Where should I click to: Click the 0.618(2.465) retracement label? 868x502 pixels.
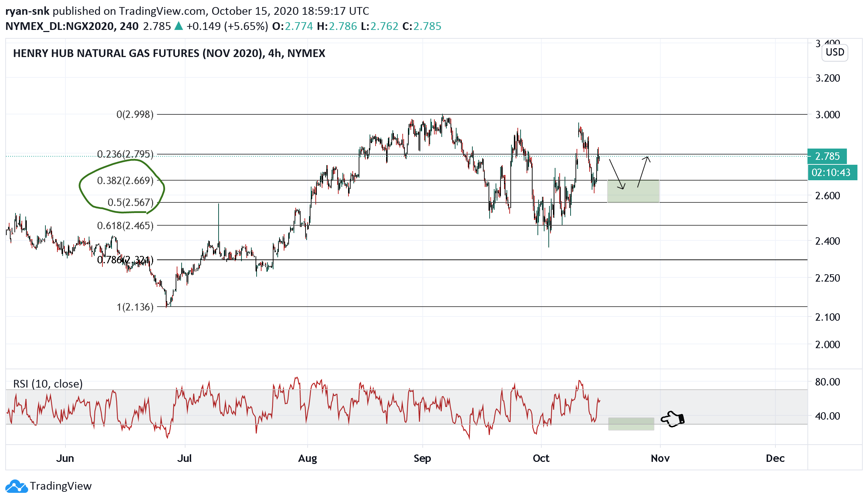(125, 226)
